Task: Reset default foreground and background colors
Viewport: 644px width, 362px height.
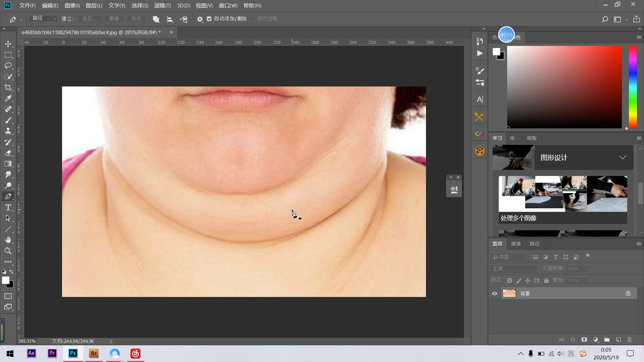Action: pyautogui.click(x=4, y=272)
